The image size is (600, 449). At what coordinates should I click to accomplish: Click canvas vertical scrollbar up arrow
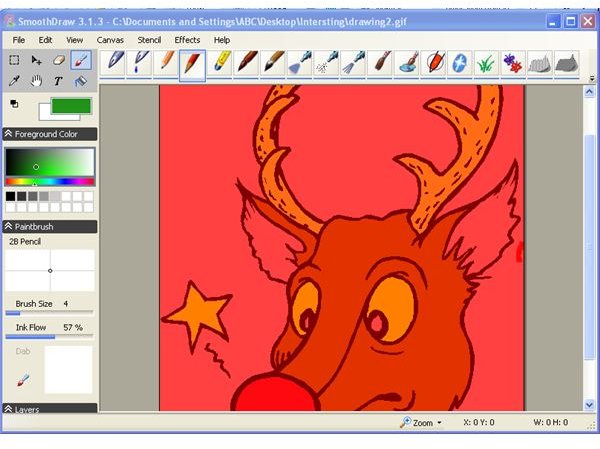[x=589, y=91]
